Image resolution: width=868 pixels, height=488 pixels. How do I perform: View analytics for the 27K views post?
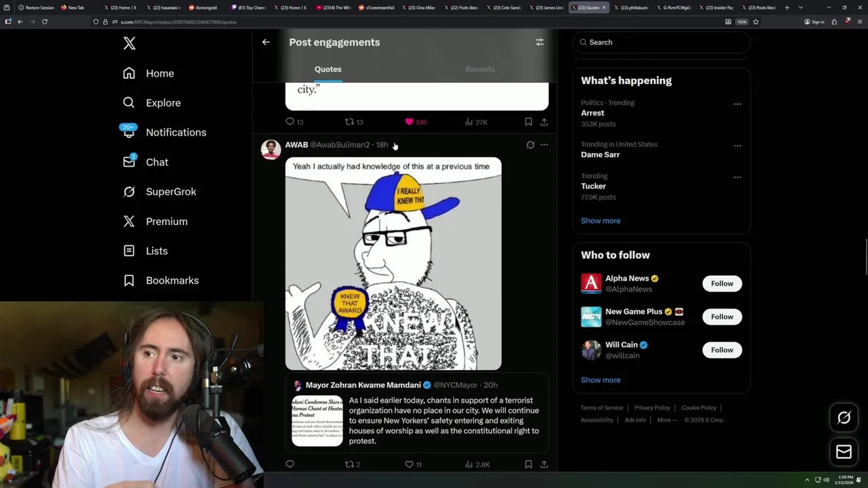(476, 122)
